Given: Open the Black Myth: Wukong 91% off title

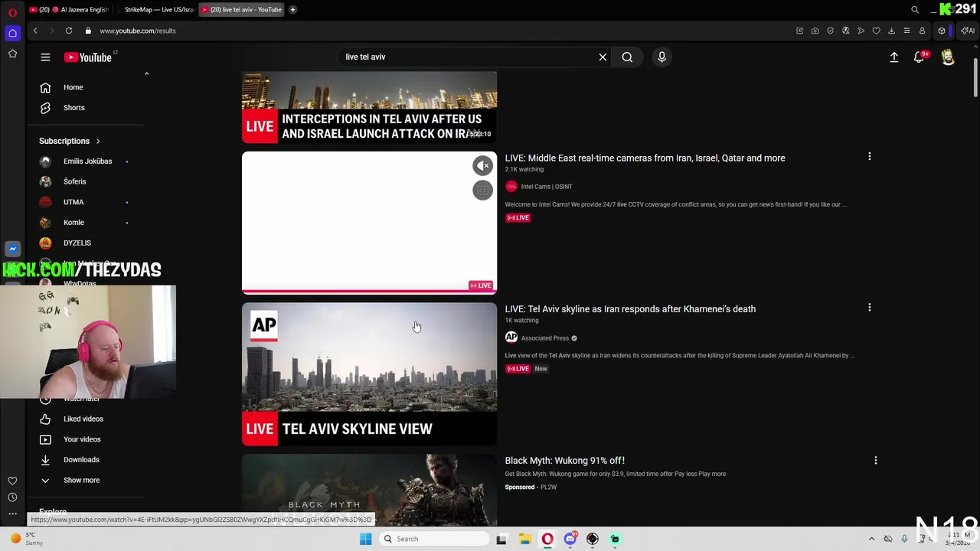Looking at the screenshot, I should tap(564, 461).
